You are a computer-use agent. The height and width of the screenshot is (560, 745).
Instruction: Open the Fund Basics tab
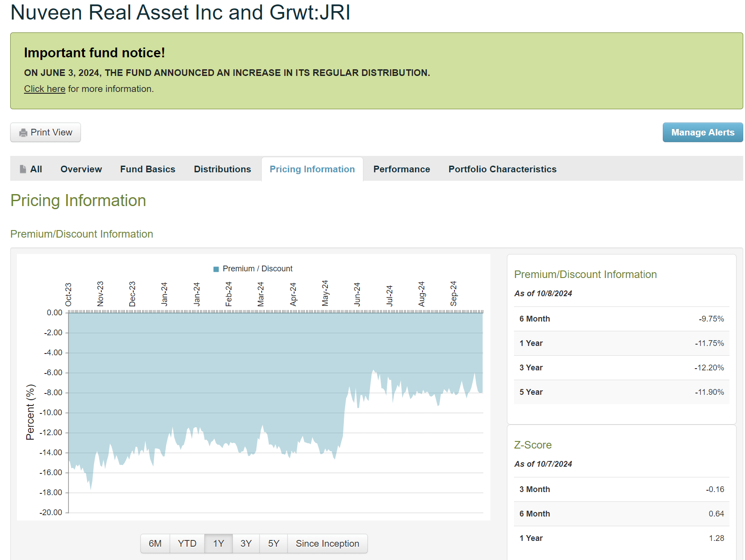point(147,169)
